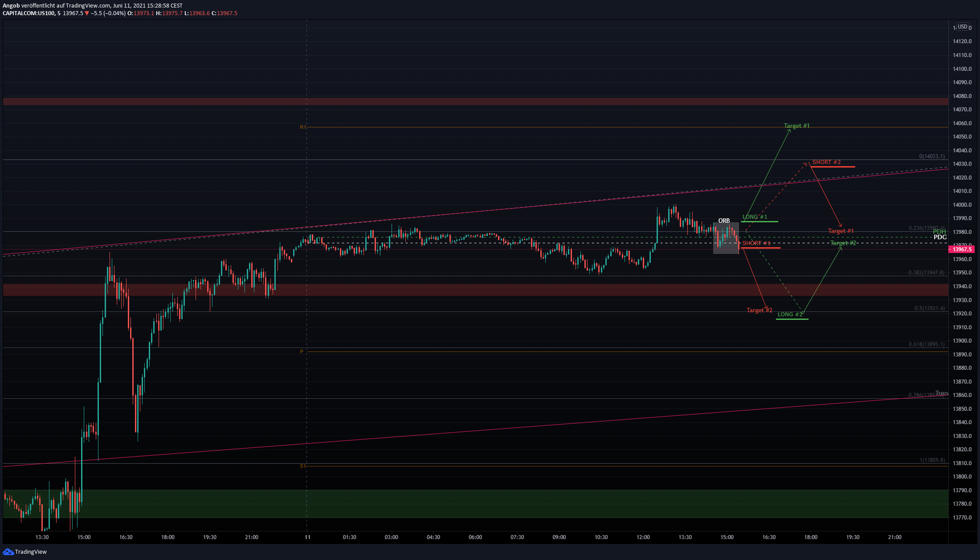The height and width of the screenshot is (560, 980).
Task: Click the green demand zone rectangle
Action: click(x=445, y=504)
